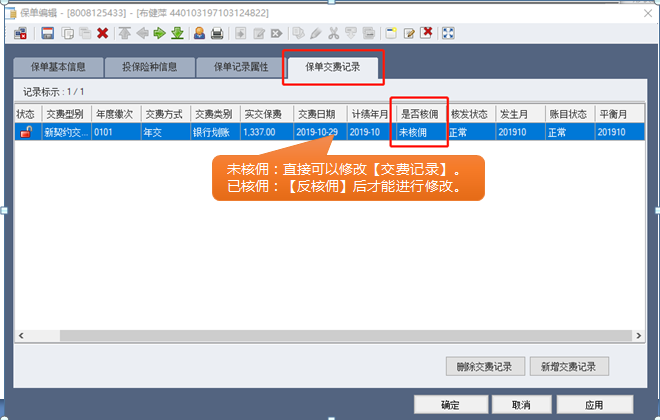The width and height of the screenshot is (660, 420).
Task: Click the green right arrow next-record icon
Action: tap(159, 33)
